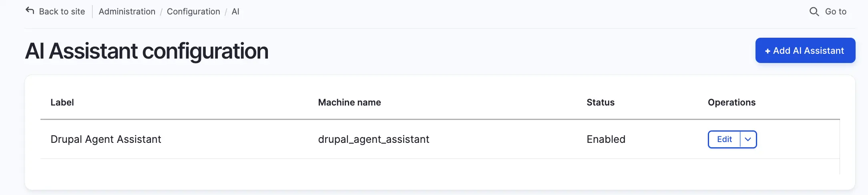868x195 pixels.
Task: Go to the Configuration breadcrumb
Action: (x=193, y=12)
